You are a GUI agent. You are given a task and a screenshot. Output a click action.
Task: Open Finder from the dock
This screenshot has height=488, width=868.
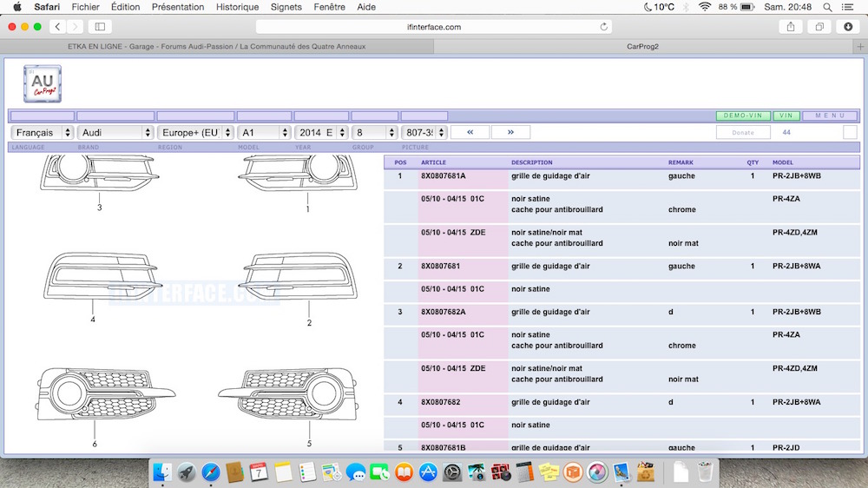tap(162, 472)
